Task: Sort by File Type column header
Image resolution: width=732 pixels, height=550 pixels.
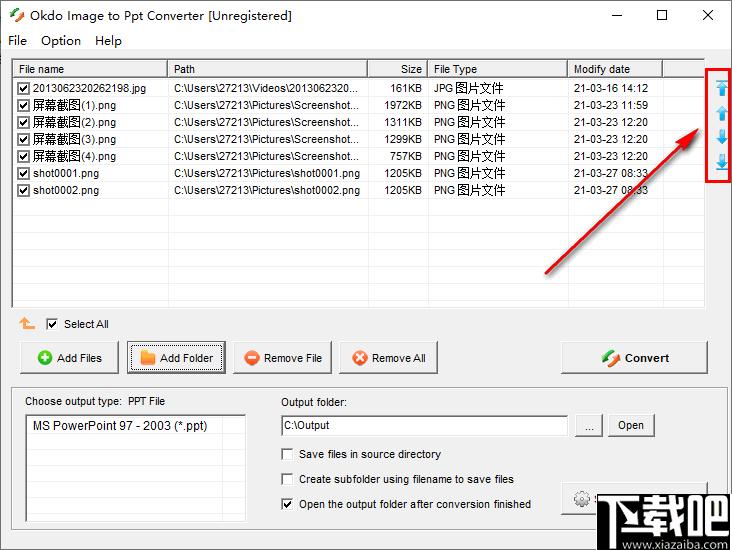Action: click(x=498, y=69)
